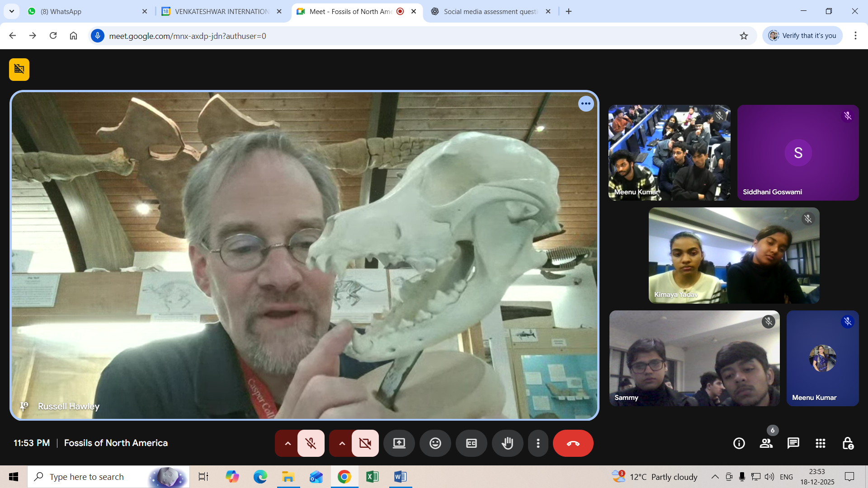Expand audio settings arrow beside microphone
The width and height of the screenshot is (868, 488).
click(x=288, y=443)
